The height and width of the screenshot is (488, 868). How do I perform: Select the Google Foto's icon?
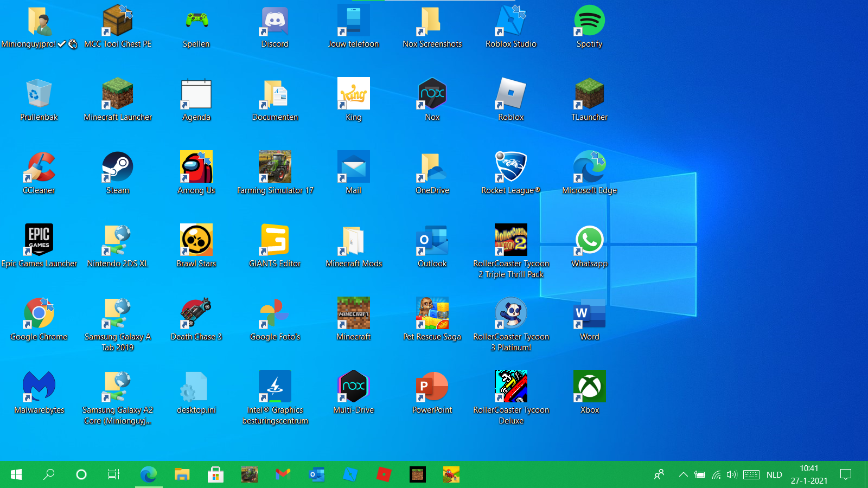pyautogui.click(x=275, y=320)
